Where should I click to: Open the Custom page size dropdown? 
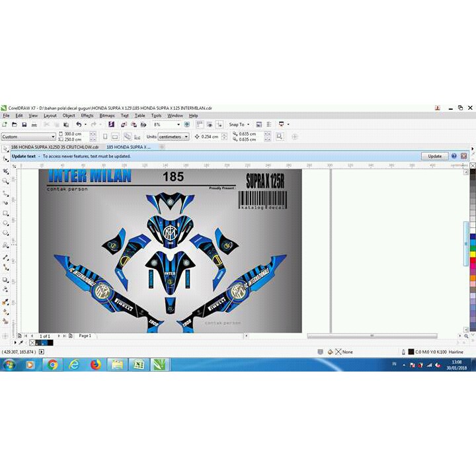pos(28,137)
